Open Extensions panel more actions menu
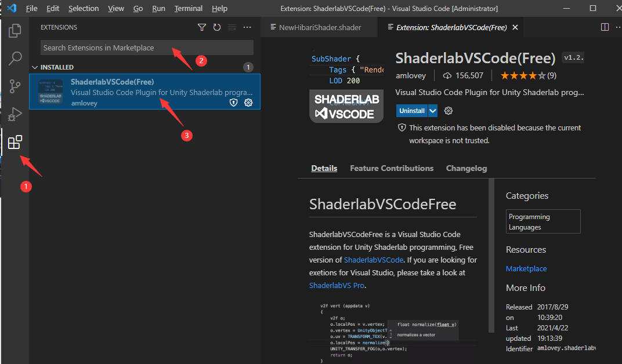Image resolution: width=622 pixels, height=364 pixels. (x=247, y=27)
